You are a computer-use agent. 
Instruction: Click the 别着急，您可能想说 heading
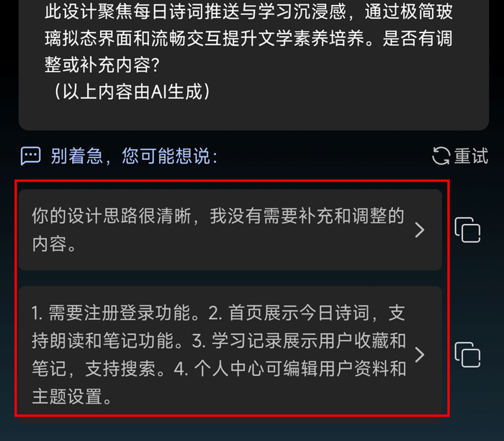pos(135,156)
